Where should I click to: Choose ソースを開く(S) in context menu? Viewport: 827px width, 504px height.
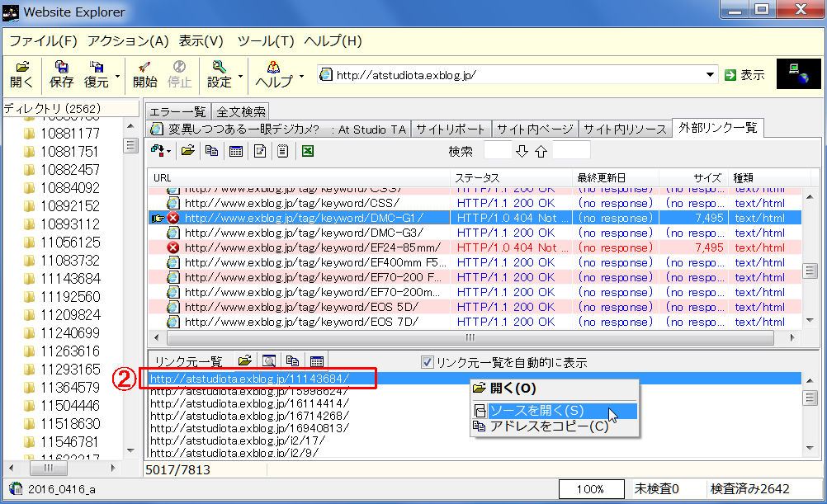pos(554,410)
